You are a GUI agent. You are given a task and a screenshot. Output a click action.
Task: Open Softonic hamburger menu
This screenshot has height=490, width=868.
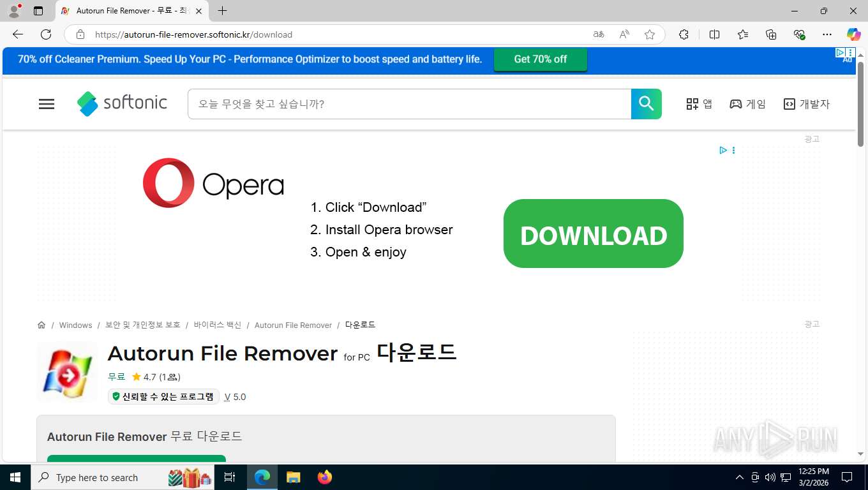pos(47,104)
